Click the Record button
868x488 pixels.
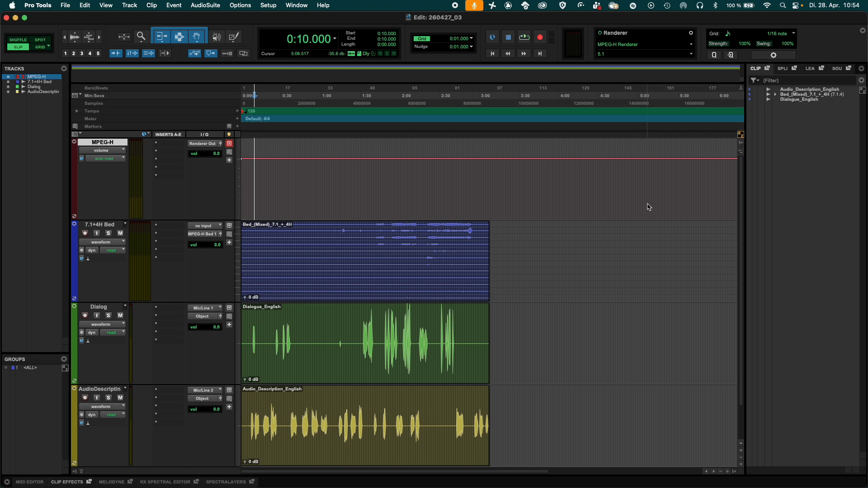(540, 38)
